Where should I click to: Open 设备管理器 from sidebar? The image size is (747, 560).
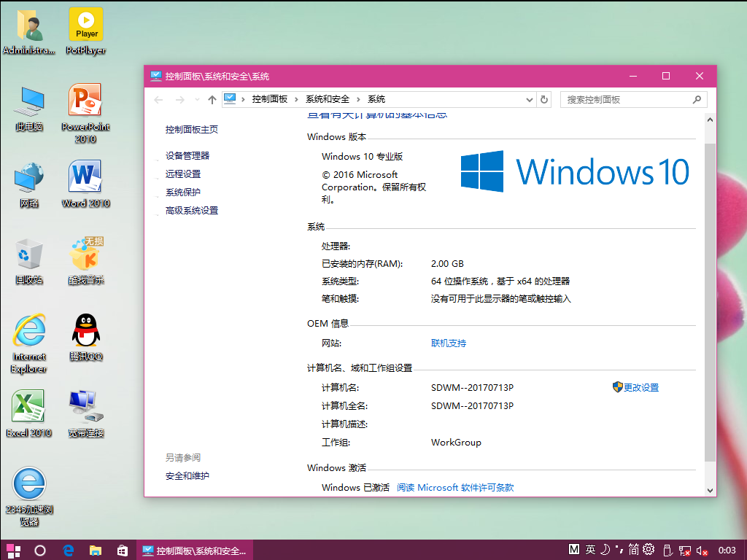[187, 156]
